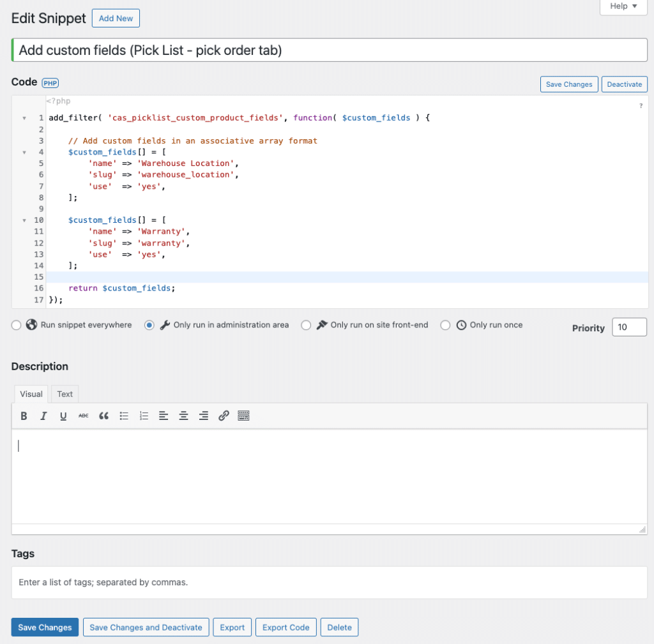Screen dimensions: 654x644
Task: Collapse the add_filter code block at line 1
Action: 24,118
